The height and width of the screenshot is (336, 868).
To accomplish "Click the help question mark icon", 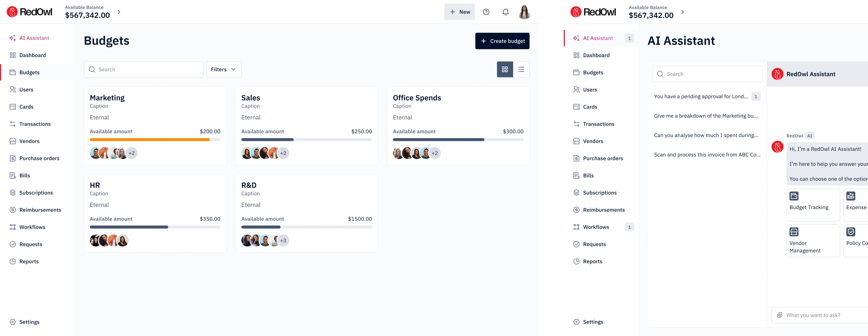I will 486,12.
